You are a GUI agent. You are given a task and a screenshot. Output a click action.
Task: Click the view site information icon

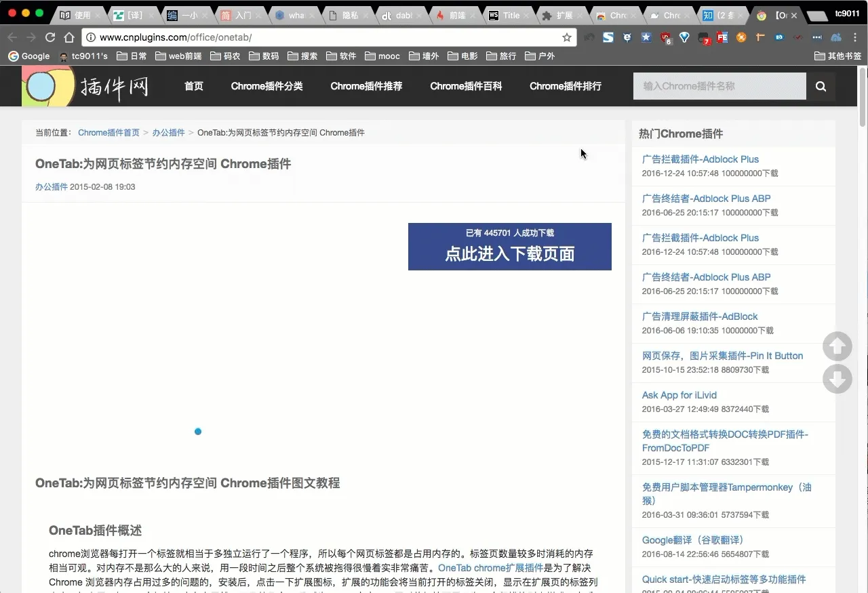pyautogui.click(x=91, y=37)
